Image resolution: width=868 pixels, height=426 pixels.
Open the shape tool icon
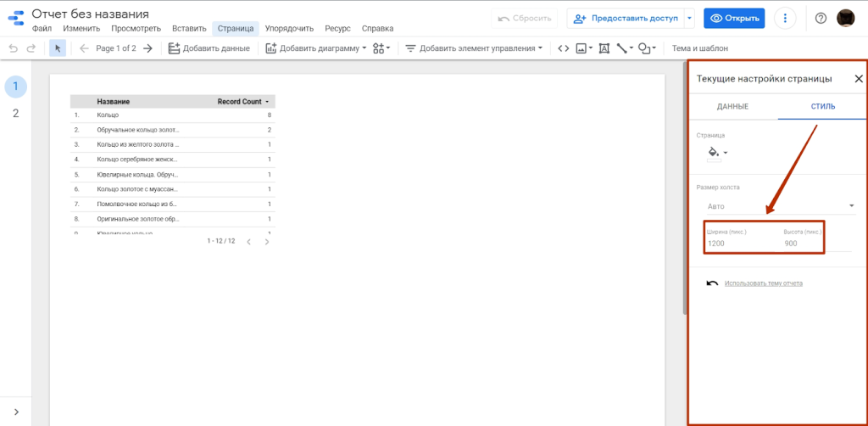646,48
